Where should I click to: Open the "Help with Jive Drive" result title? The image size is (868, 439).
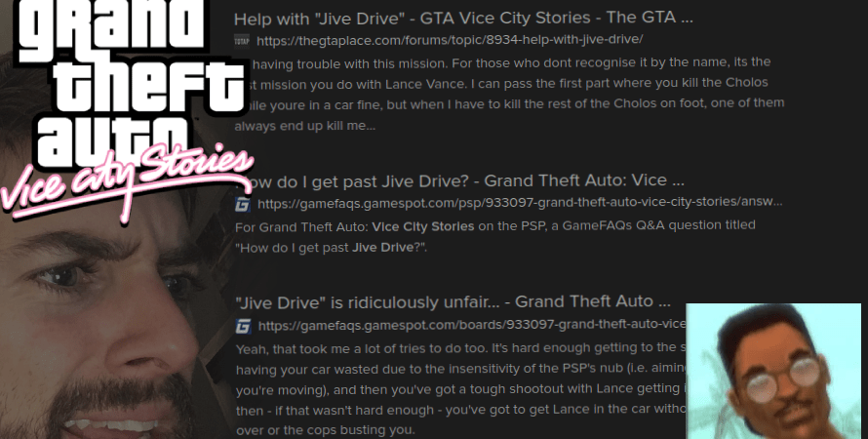pos(463,19)
